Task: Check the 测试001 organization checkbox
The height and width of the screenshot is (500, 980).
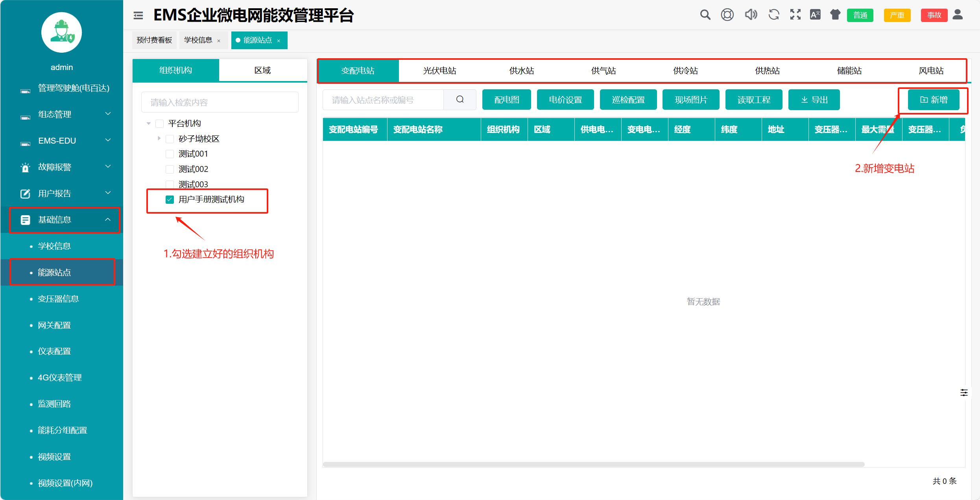Action: point(170,154)
